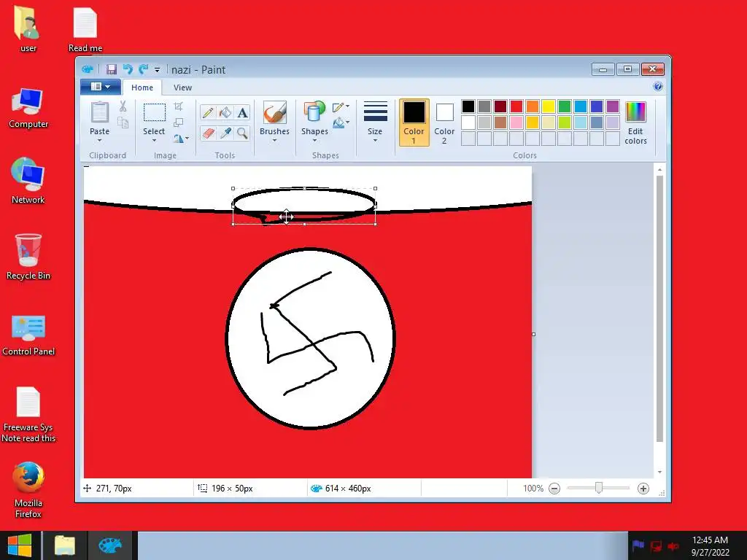Copy the selection with Copy icon
Image resolution: width=747 pixels, height=560 pixels.
pos(123,122)
